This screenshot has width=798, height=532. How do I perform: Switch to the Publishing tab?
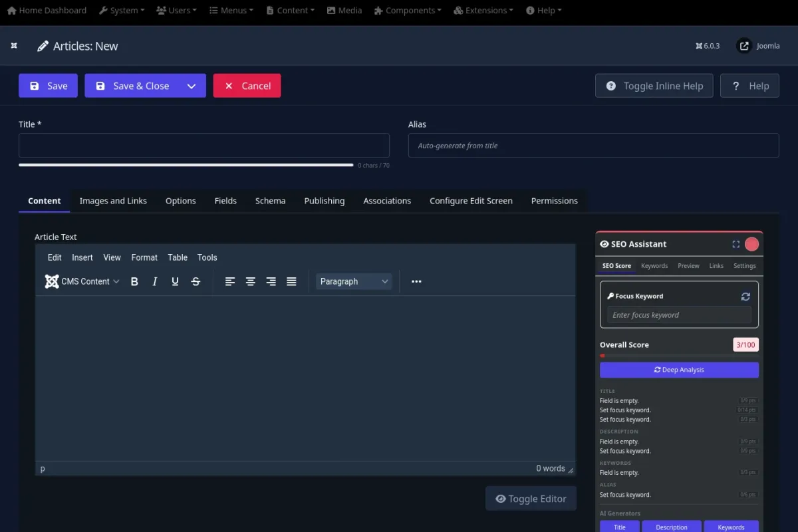point(325,201)
